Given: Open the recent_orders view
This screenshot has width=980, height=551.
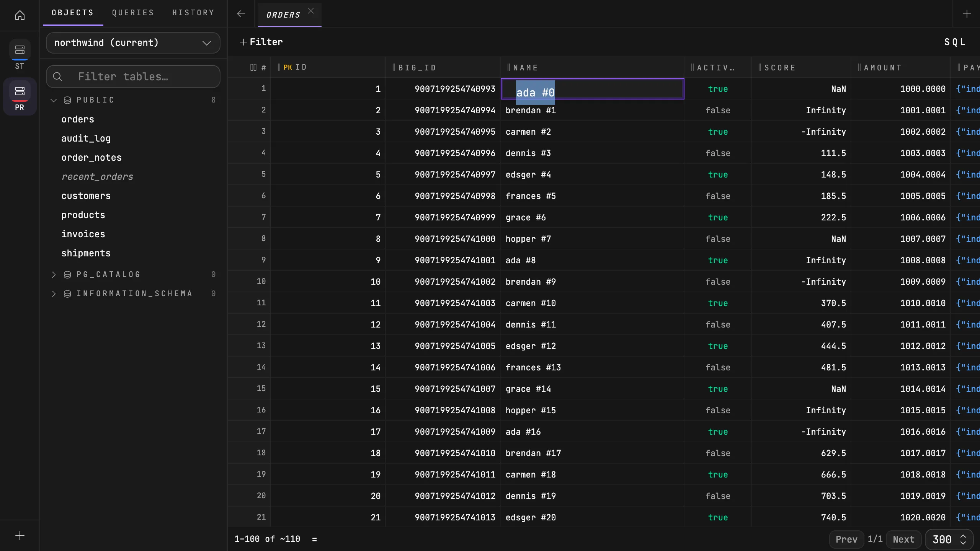Looking at the screenshot, I should [97, 177].
